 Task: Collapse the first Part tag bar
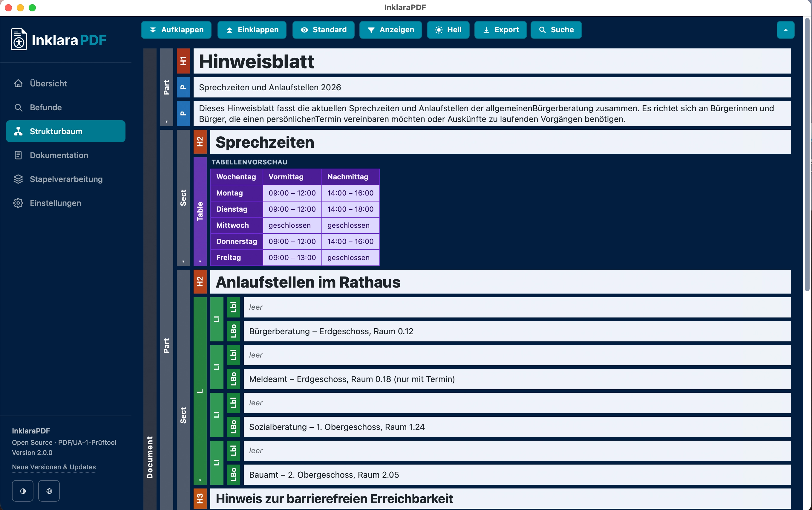click(166, 87)
